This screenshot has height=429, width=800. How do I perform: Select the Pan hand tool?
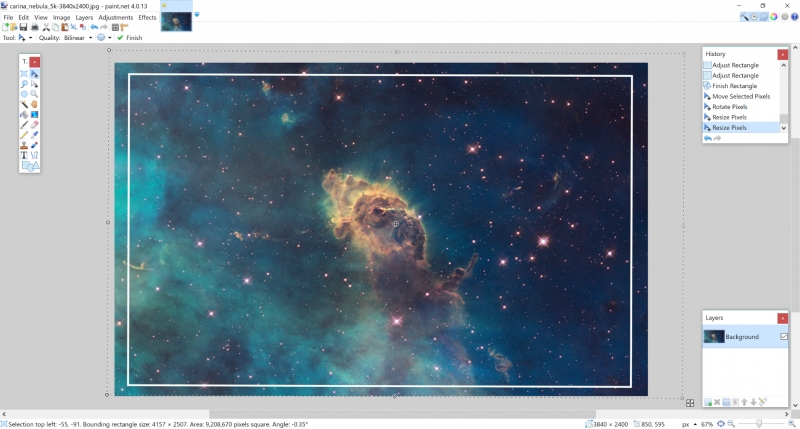pos(34,105)
